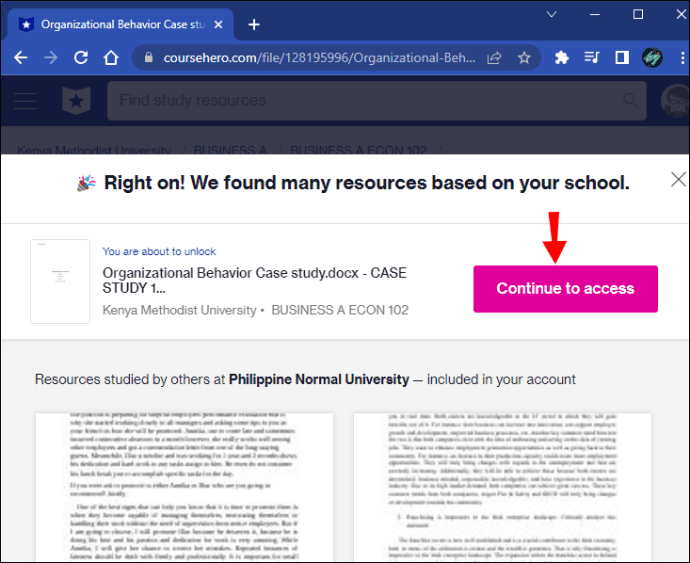Click the Find study resources search field
This screenshot has width=690, height=563.
click(x=377, y=100)
